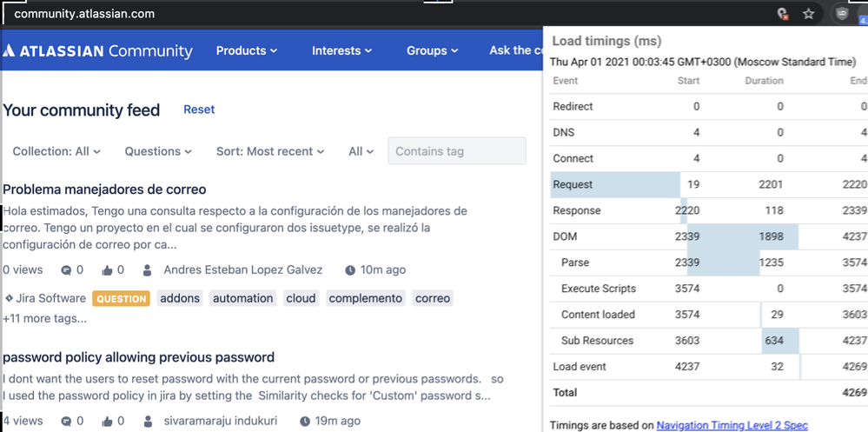Click the 'automation' tag
868x432 pixels.
point(243,298)
